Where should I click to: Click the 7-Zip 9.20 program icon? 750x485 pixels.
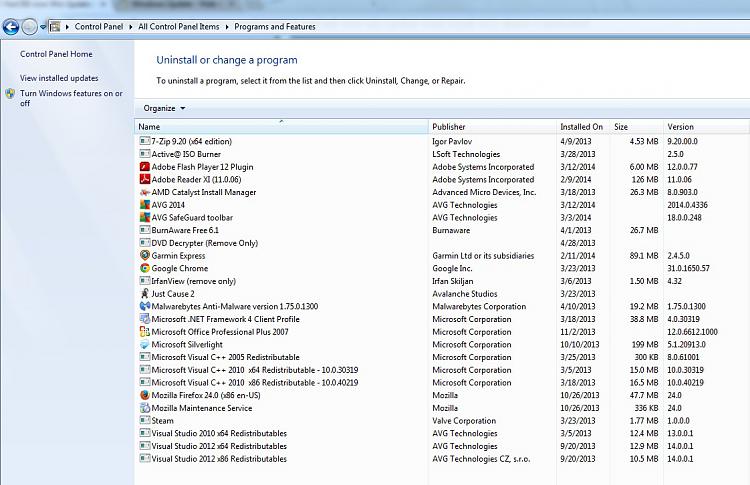coord(144,141)
